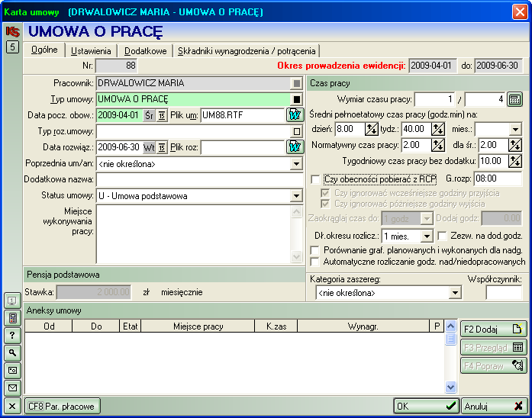The image size is (532, 418).
Task: Open calendar picker for Data rozwiąz.
Action: (x=162, y=147)
